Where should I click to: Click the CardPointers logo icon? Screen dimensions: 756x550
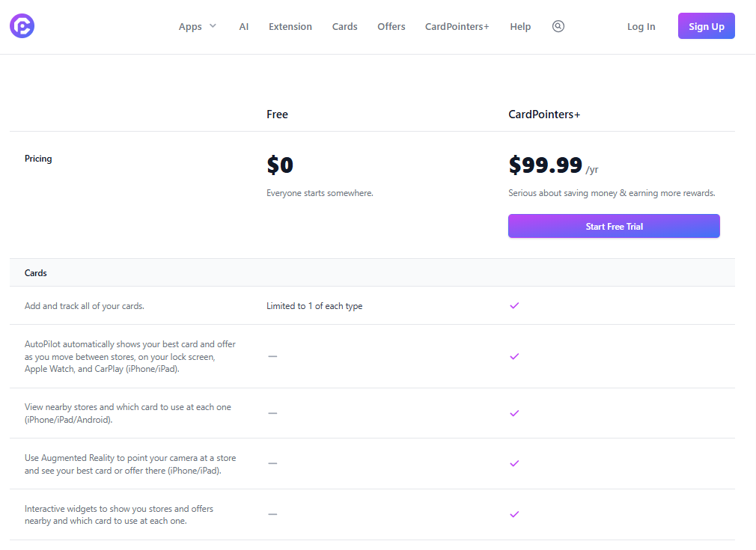click(22, 26)
